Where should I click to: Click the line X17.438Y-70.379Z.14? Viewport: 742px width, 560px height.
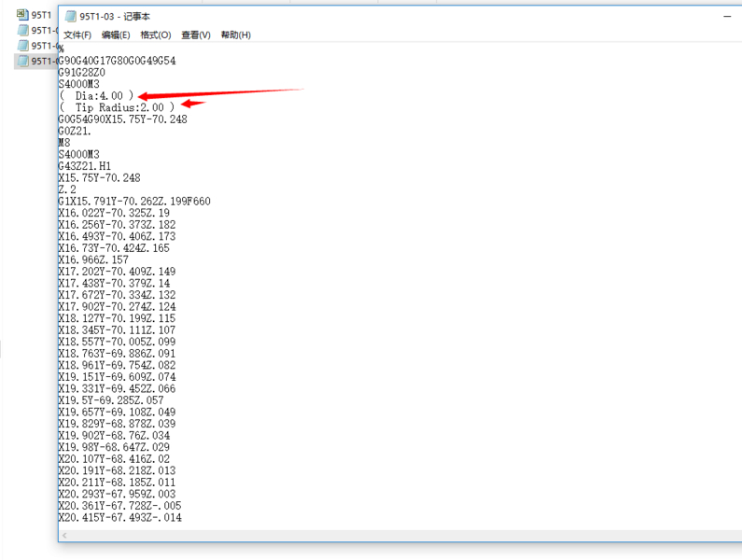pos(114,283)
